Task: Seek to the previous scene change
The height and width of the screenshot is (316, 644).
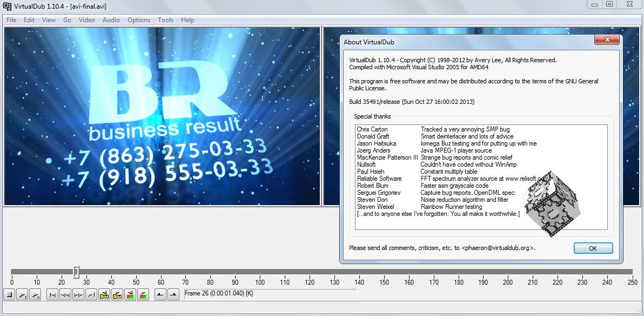Action: (130, 294)
